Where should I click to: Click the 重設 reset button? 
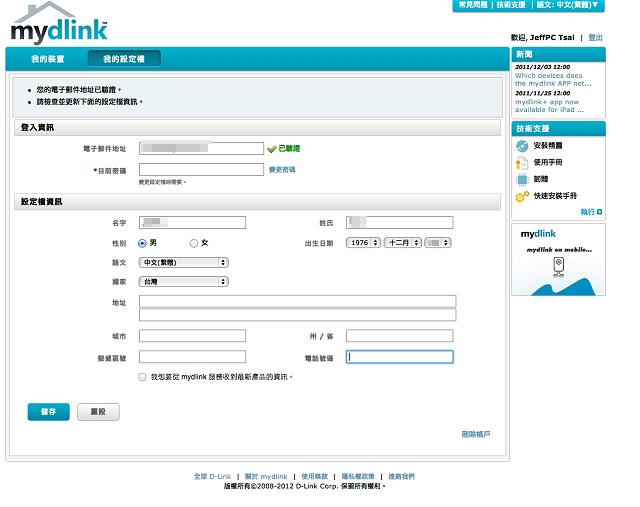click(x=98, y=412)
